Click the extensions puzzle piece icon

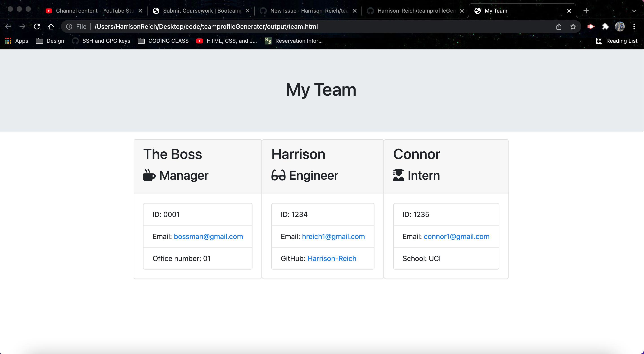[x=605, y=27]
